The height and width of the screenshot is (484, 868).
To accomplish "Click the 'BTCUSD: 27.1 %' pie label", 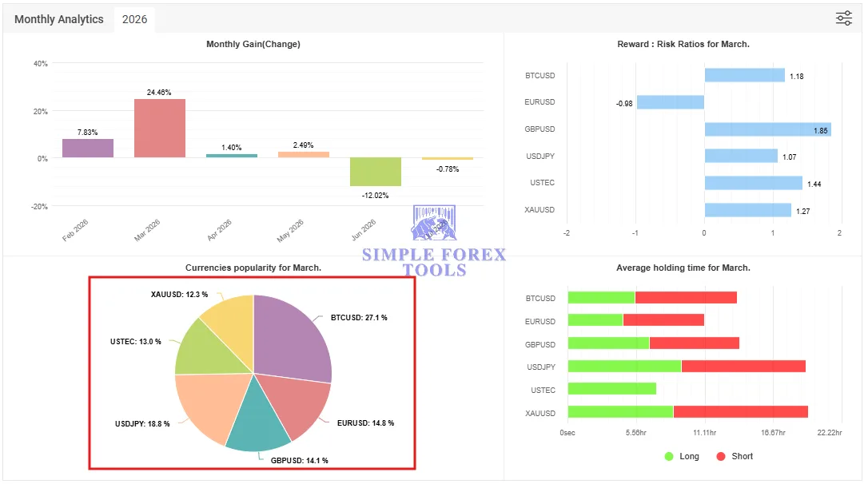I will 359,318.
